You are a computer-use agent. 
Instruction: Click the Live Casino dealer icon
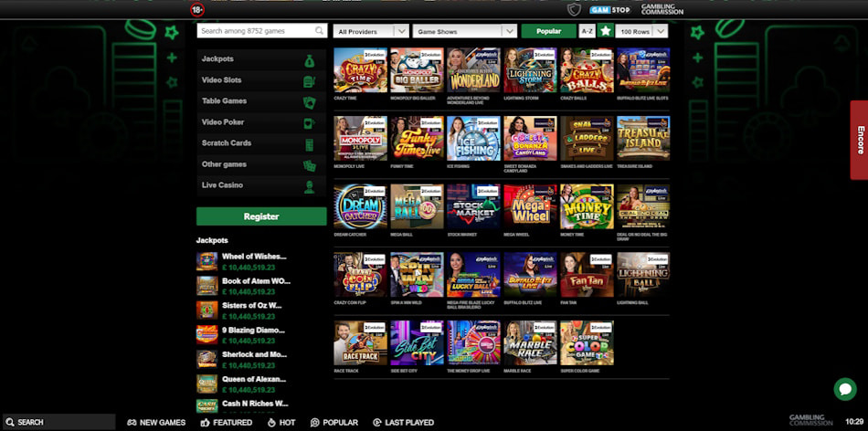[310, 186]
